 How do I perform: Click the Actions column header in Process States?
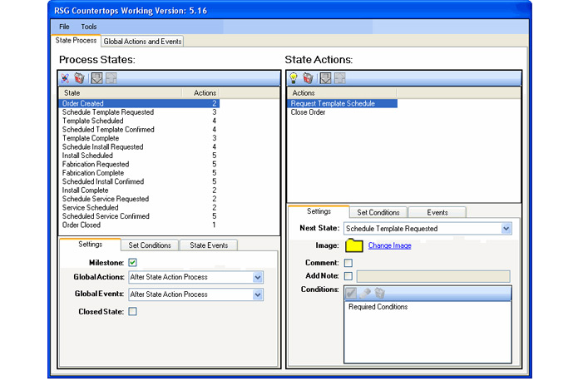[x=200, y=92]
